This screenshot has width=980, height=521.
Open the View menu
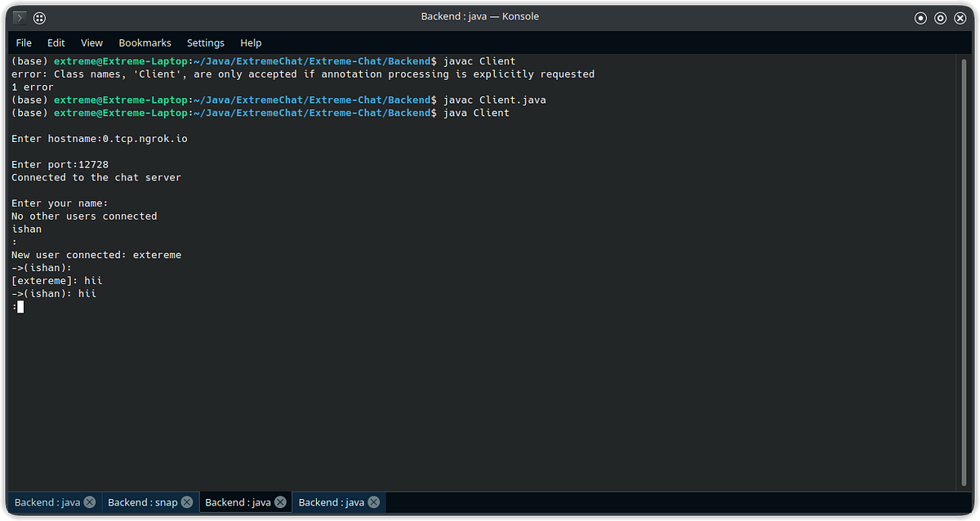pyautogui.click(x=91, y=42)
